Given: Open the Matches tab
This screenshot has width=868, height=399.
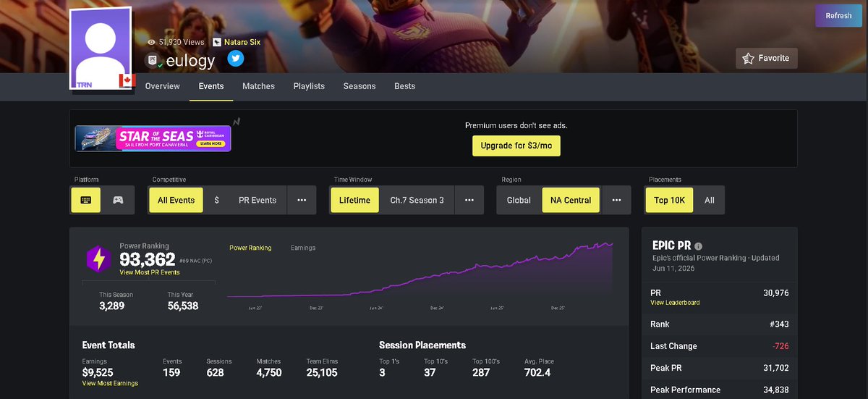Looking at the screenshot, I should pyautogui.click(x=259, y=86).
